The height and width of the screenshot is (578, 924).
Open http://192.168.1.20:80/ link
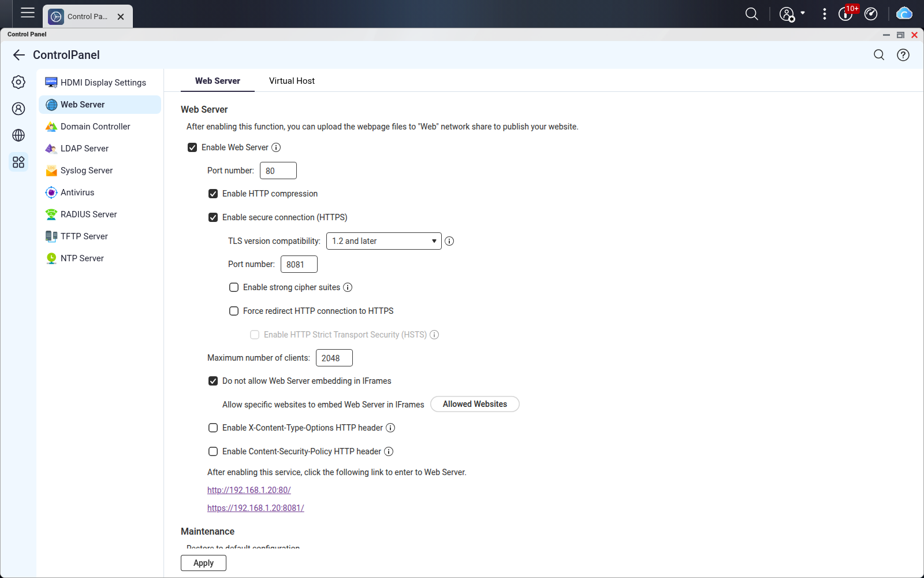tap(249, 490)
